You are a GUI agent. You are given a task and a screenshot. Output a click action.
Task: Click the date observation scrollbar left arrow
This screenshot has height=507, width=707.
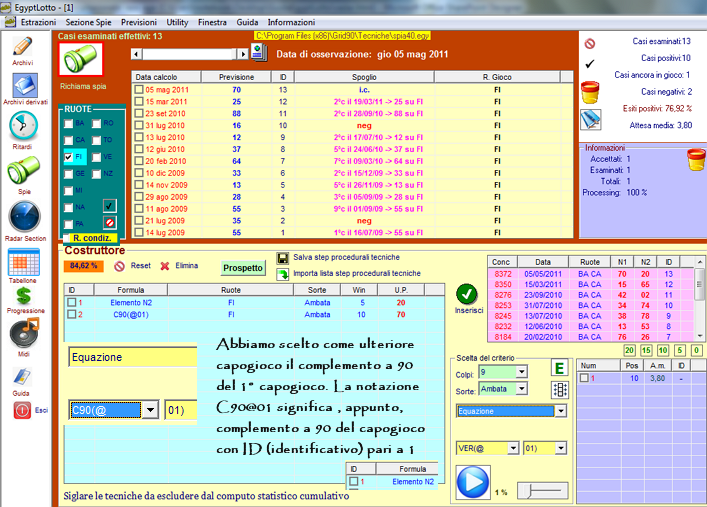[137, 54]
